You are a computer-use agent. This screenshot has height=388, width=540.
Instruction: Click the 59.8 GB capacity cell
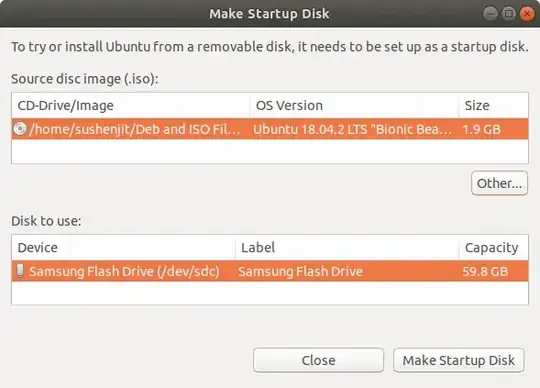pyautogui.click(x=485, y=271)
